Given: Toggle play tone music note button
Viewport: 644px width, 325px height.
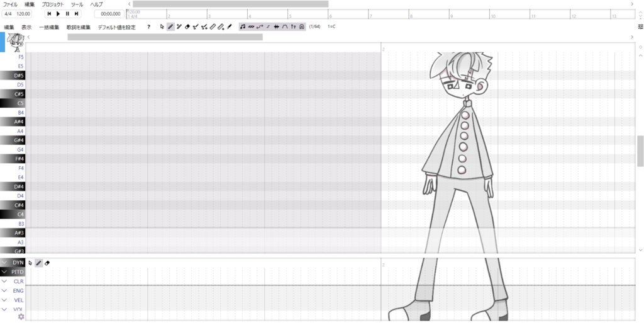Looking at the screenshot, I should tap(243, 26).
